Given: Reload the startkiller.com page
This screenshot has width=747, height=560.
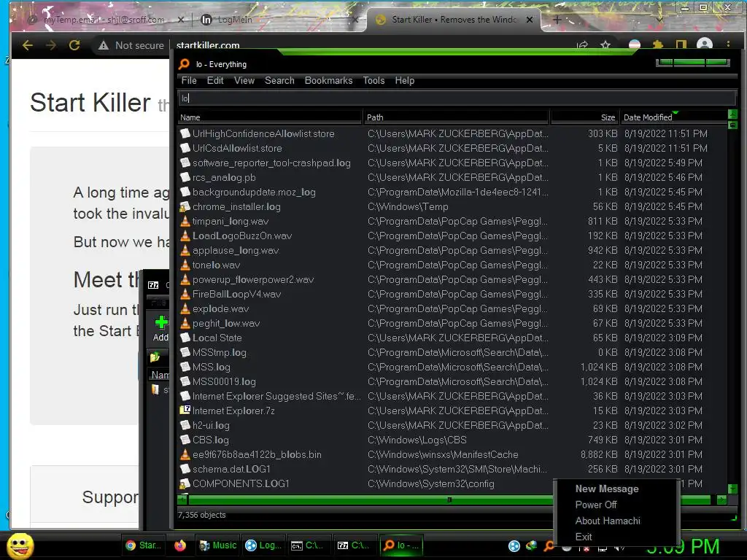Looking at the screenshot, I should 74,45.
